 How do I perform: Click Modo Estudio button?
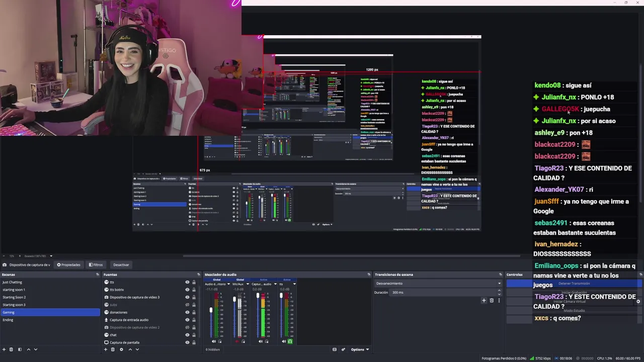pyautogui.click(x=574, y=310)
